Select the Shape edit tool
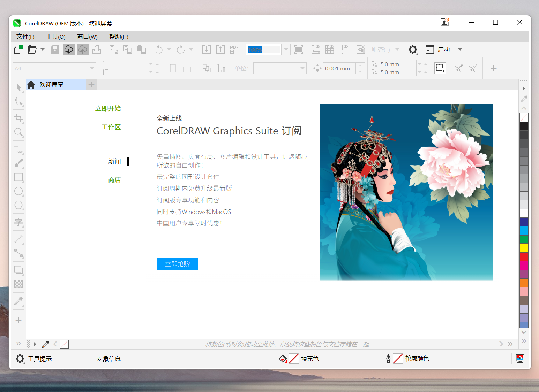Viewport: 539px width, 392px height. pos(19,102)
